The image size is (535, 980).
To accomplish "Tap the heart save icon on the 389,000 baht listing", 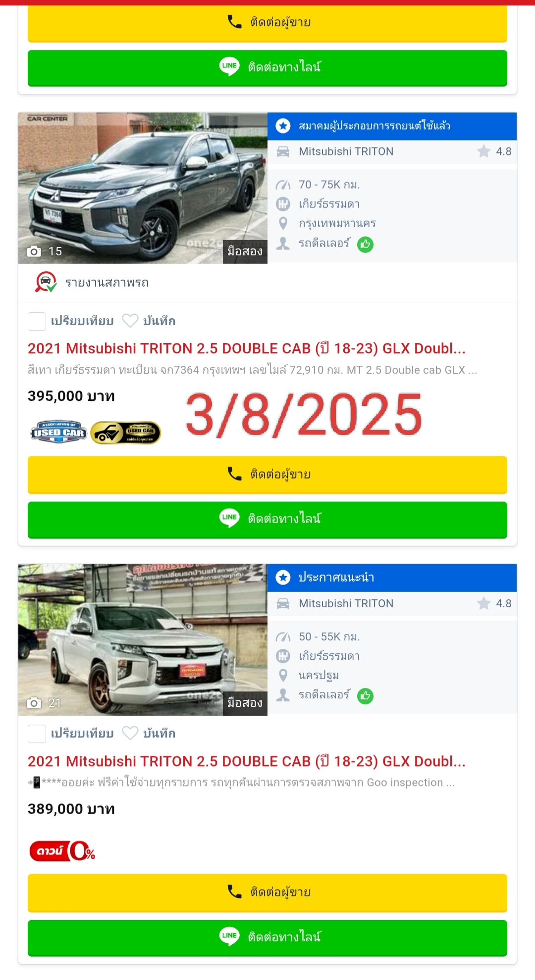I will click(130, 733).
